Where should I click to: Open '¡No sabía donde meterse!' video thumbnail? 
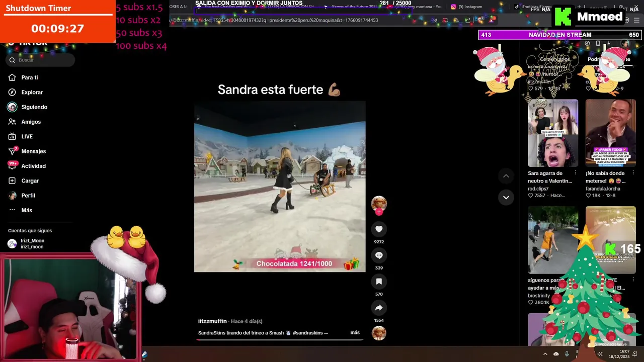point(610,133)
